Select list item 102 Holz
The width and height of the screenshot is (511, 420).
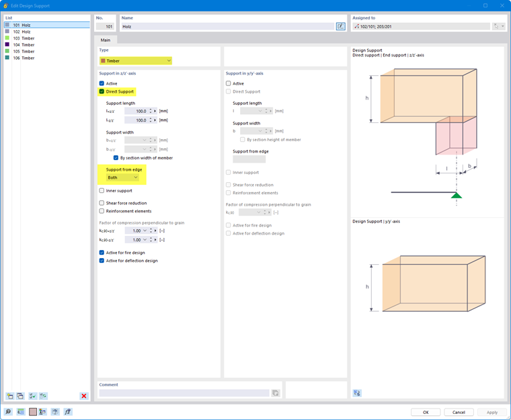point(47,32)
